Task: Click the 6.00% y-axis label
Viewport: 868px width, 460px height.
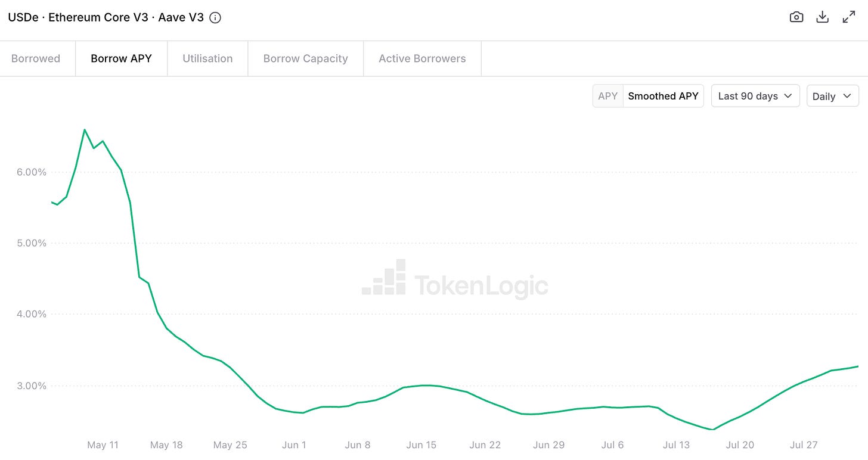Action: tap(31, 172)
